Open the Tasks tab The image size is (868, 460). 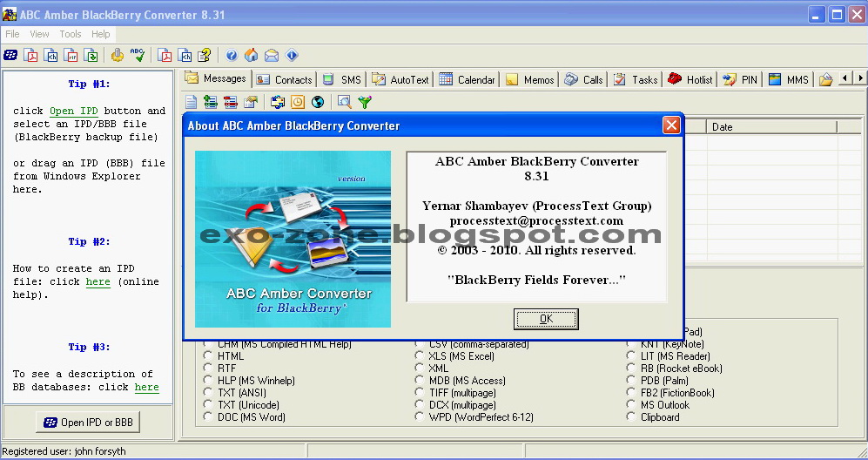click(x=636, y=80)
